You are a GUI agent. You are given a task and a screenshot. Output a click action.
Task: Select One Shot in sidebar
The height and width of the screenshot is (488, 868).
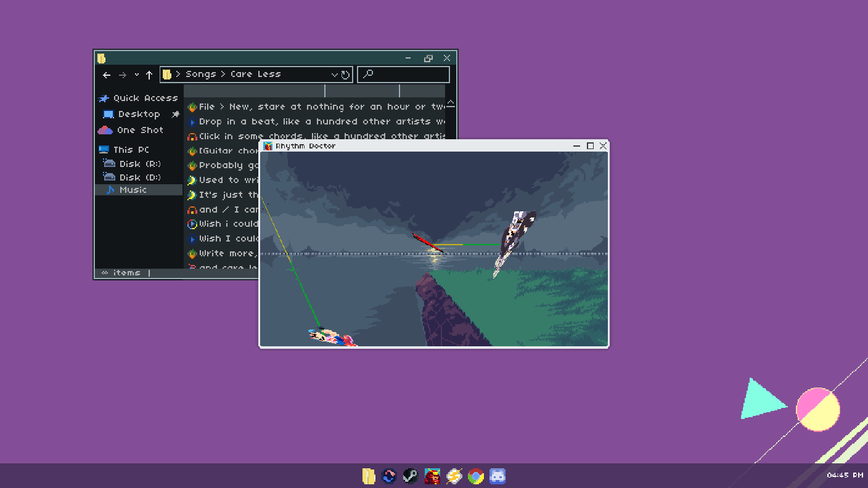(140, 130)
